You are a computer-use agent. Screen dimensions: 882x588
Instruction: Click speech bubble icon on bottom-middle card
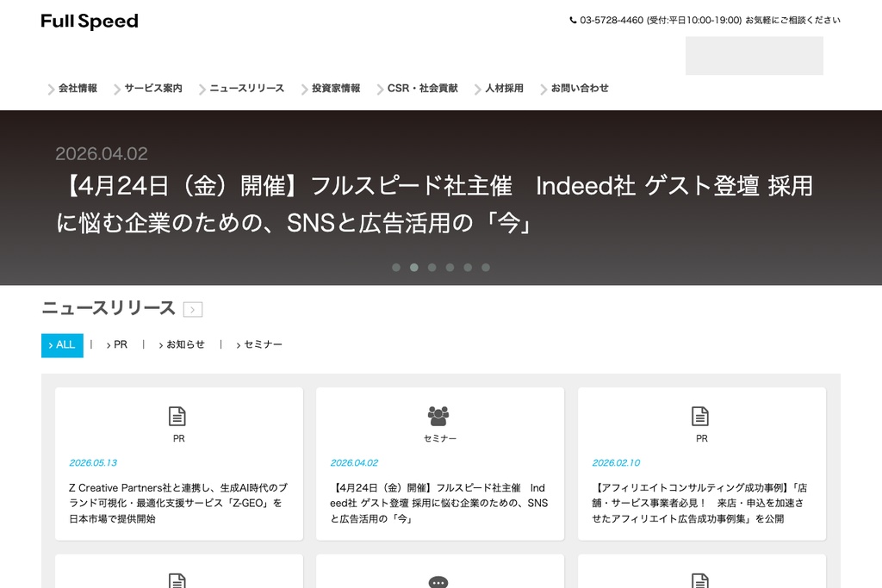pos(438,582)
